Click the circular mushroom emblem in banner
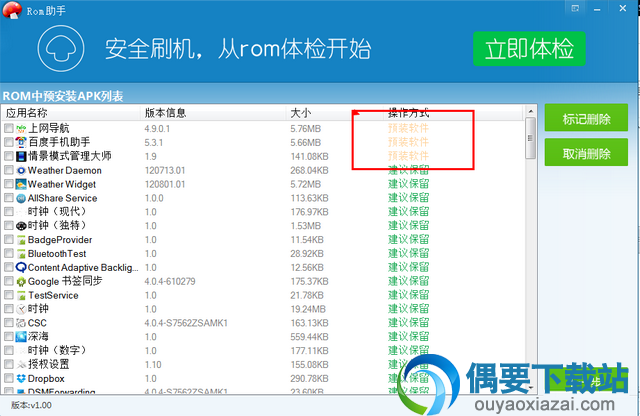Screen dimensions: 640x416 61,48
